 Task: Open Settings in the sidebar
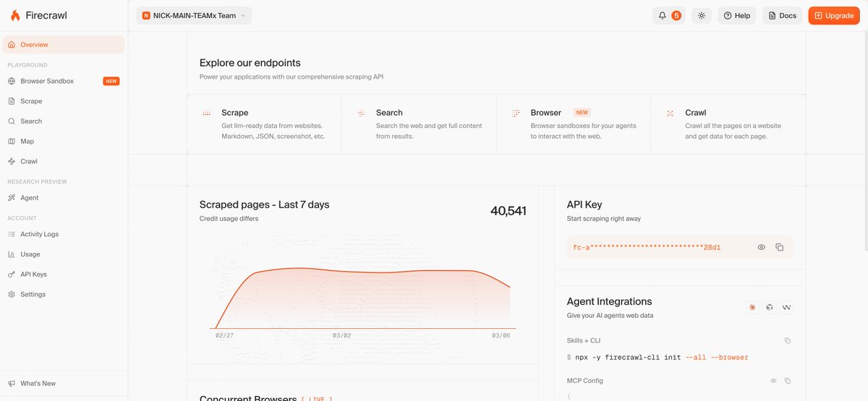tap(64, 295)
